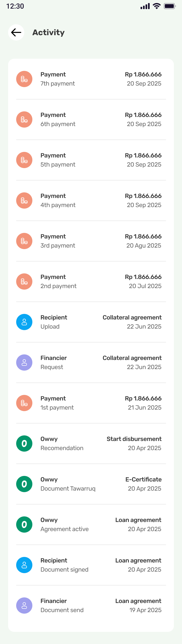Tap the Owwy icon for Document Tawarruq
Viewport: 182px width, 644px height.
(x=24, y=484)
